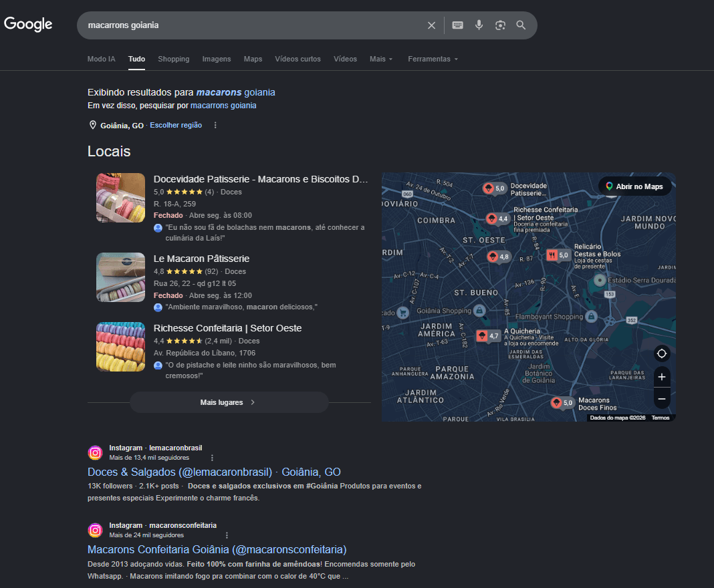Select the Macarons Doces Finos map pin

562,403
